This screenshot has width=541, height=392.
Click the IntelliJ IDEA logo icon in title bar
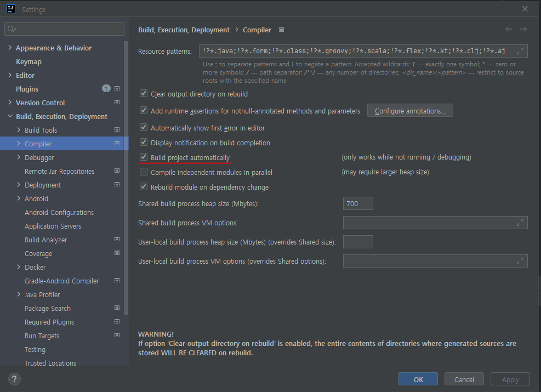(x=11, y=9)
